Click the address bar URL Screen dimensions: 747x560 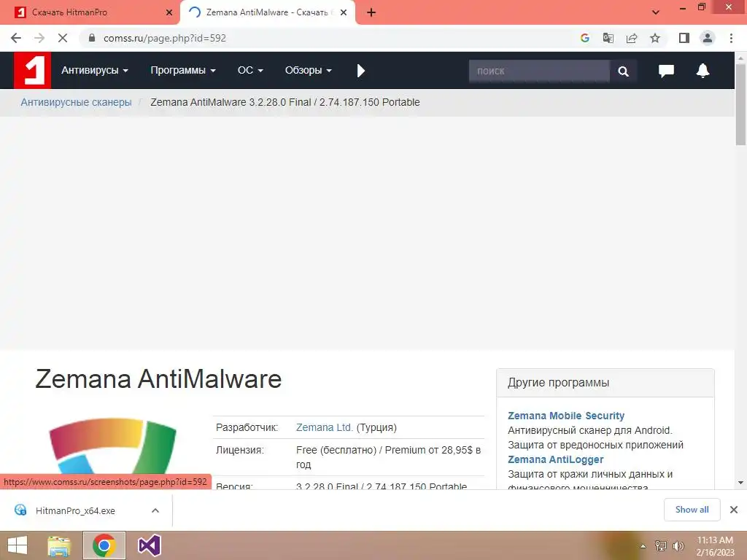[x=165, y=38]
